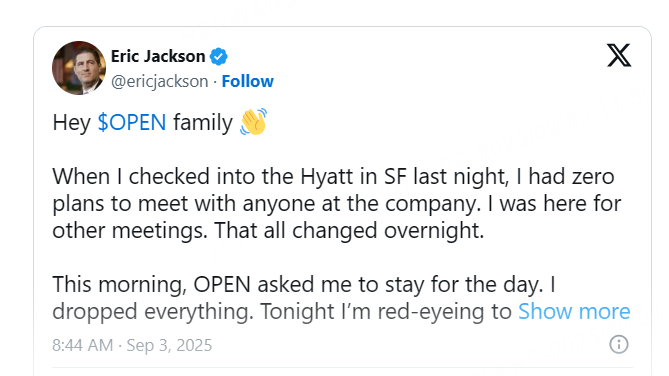The image size is (669, 376).
Task: Click the Sep 3, 2025 date
Action: click(x=169, y=345)
